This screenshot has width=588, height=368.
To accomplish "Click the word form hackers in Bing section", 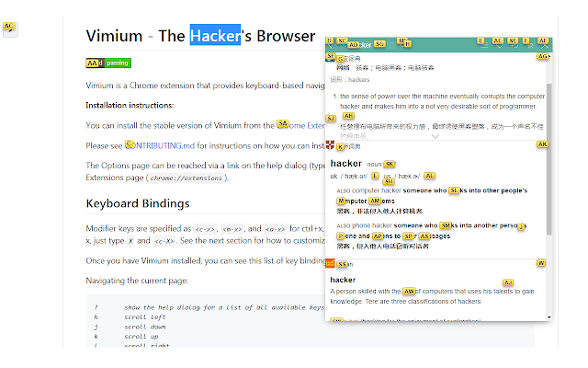I will (x=359, y=80).
